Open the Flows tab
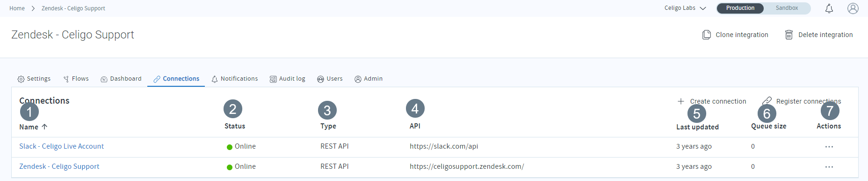 pyautogui.click(x=76, y=79)
